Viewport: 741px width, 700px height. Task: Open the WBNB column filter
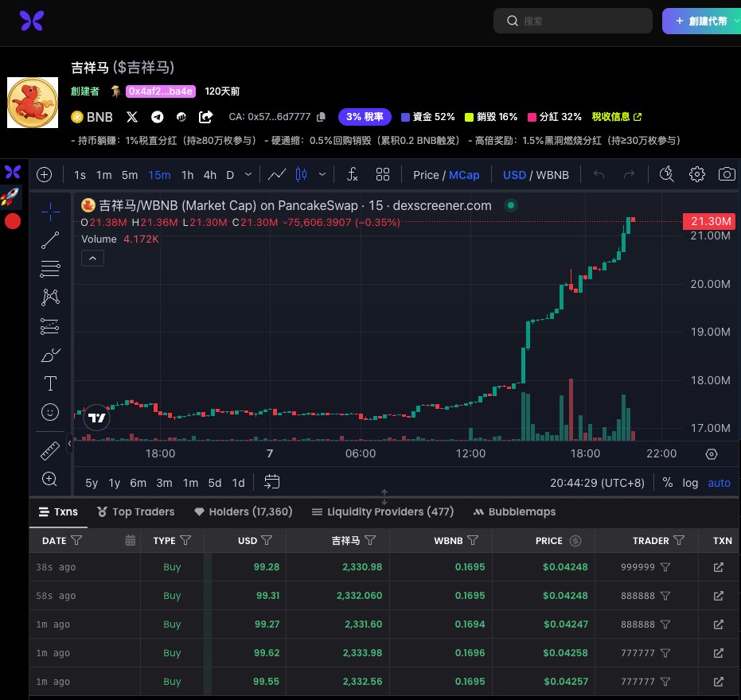473,540
